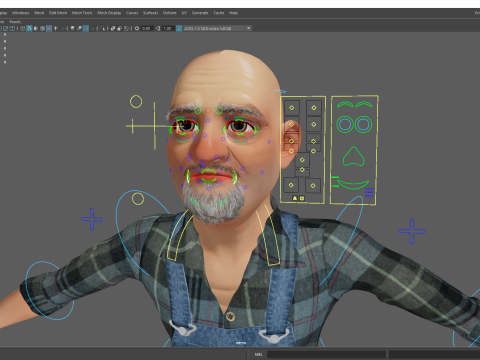Open the Cache menu

point(219,13)
